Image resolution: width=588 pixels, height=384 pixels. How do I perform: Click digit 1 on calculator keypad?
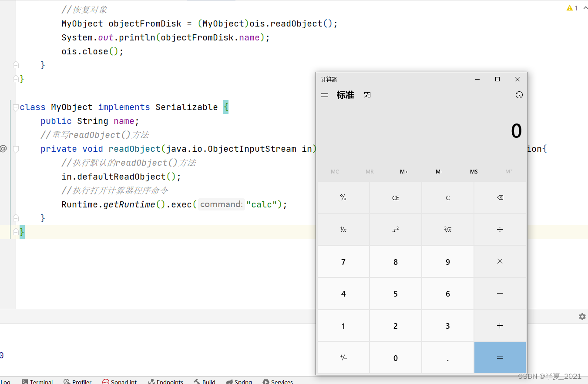click(343, 326)
